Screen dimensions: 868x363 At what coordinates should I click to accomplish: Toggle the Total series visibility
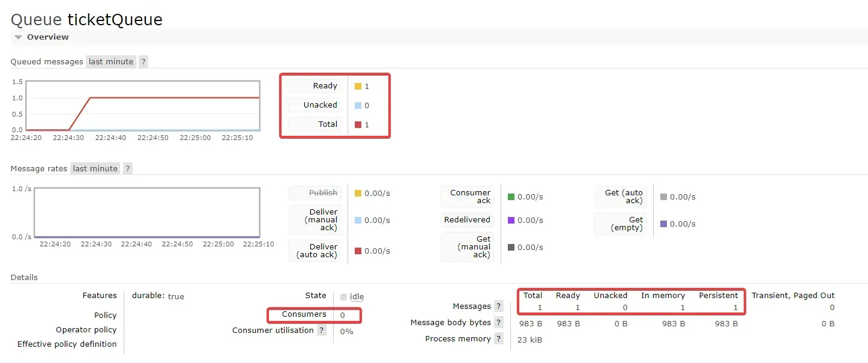tap(313, 124)
